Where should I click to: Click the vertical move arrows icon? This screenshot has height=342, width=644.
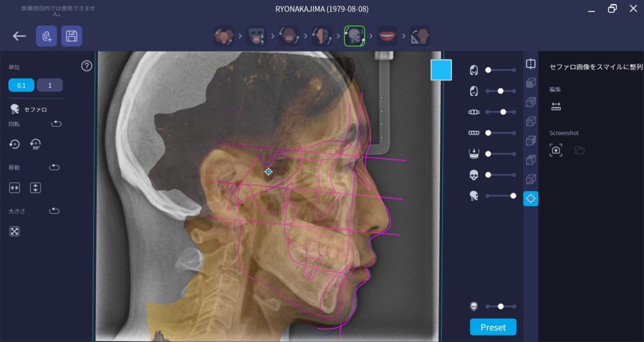tap(35, 188)
